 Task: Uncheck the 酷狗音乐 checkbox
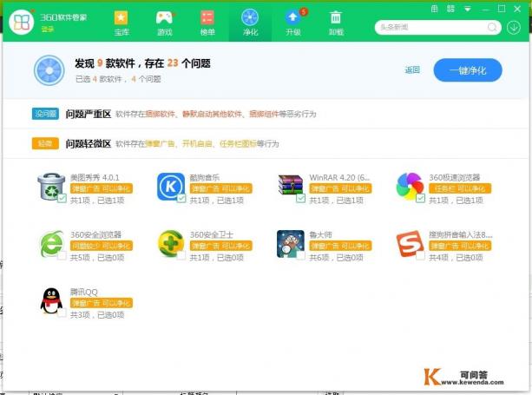[x=181, y=198]
